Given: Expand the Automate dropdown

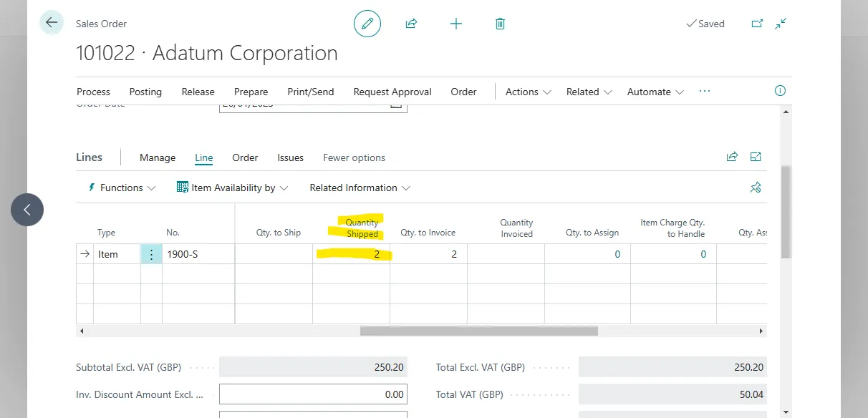Looking at the screenshot, I should point(655,92).
